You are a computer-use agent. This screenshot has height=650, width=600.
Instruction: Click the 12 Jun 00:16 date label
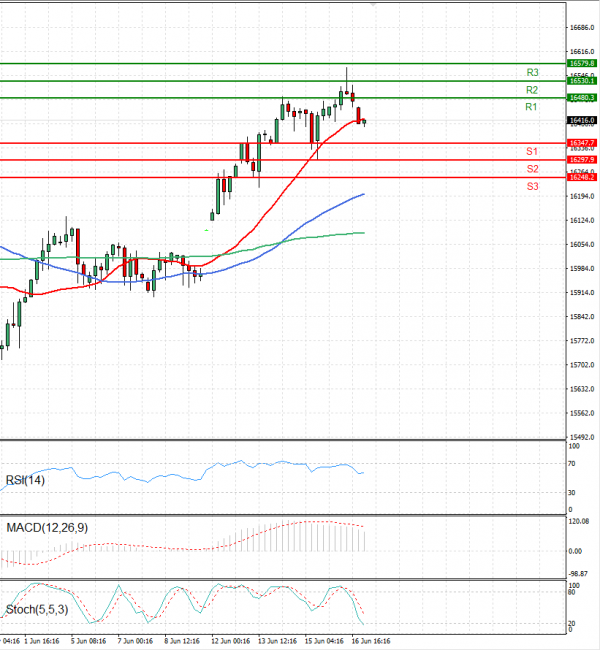pos(231,641)
